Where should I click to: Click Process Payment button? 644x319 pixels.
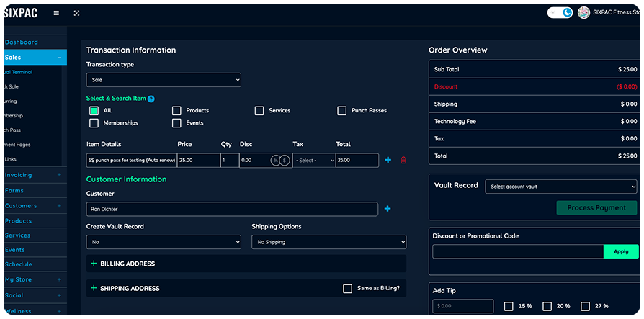pyautogui.click(x=596, y=207)
